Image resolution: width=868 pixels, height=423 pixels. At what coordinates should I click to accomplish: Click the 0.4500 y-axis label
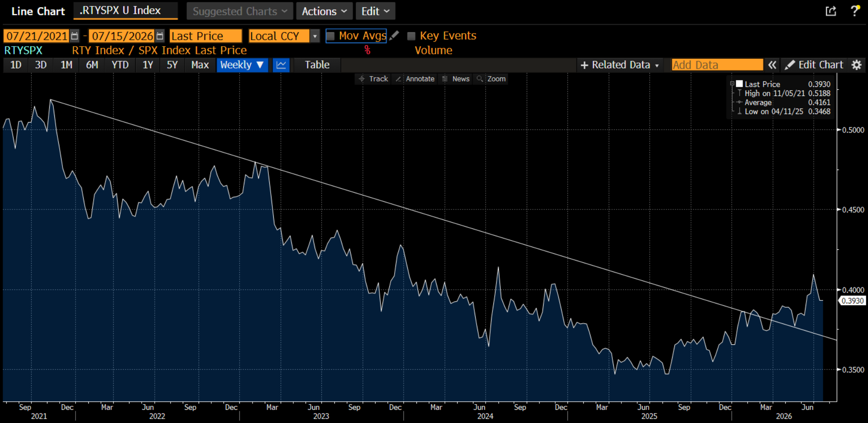[x=853, y=209]
